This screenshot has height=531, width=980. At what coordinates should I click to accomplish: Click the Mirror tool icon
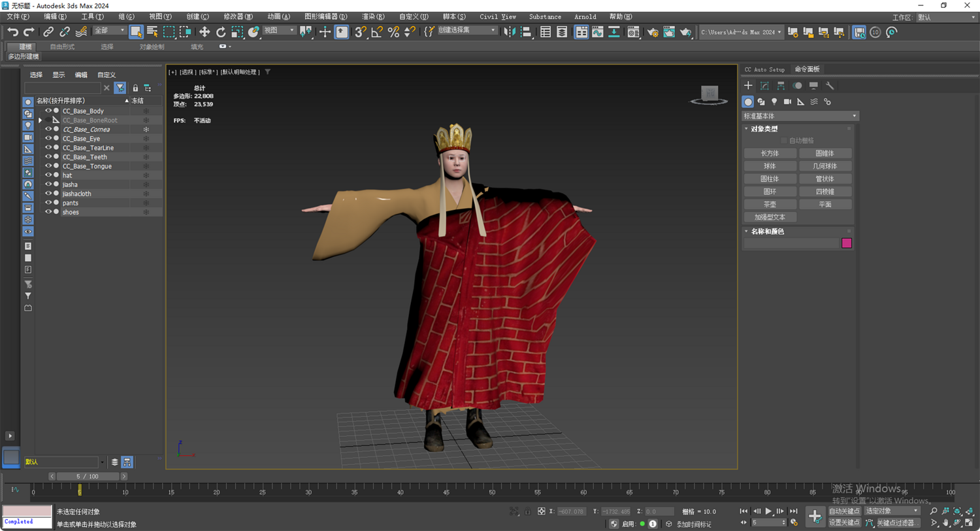(510, 31)
